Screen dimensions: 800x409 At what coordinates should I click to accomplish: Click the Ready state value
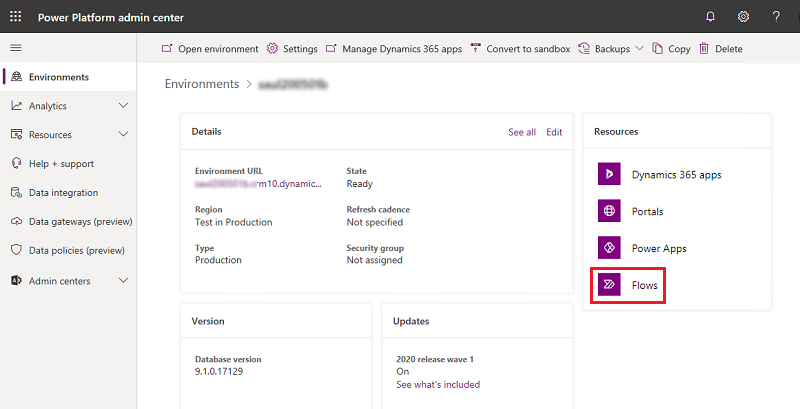click(x=360, y=184)
